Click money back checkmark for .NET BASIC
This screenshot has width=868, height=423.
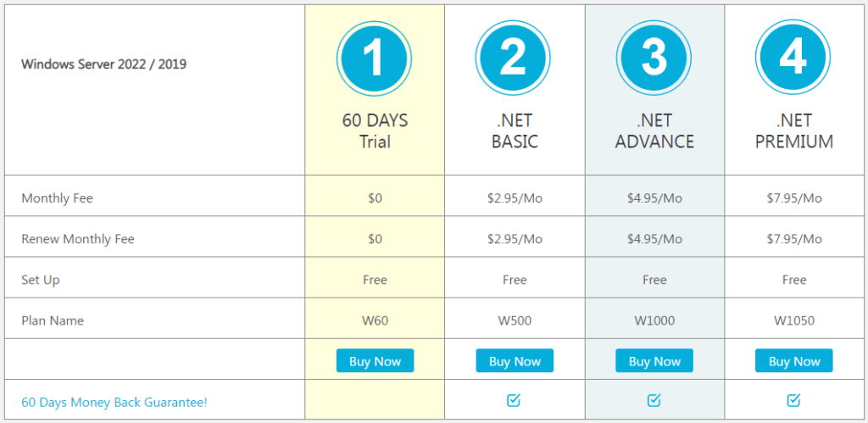click(x=514, y=400)
